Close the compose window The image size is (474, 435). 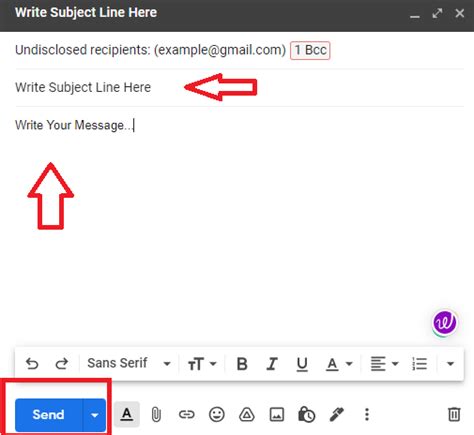click(460, 13)
